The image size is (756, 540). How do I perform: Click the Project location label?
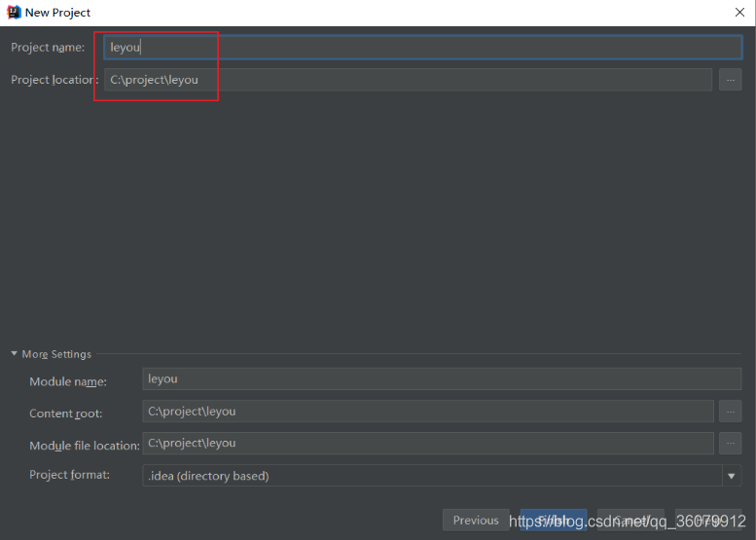(54, 80)
